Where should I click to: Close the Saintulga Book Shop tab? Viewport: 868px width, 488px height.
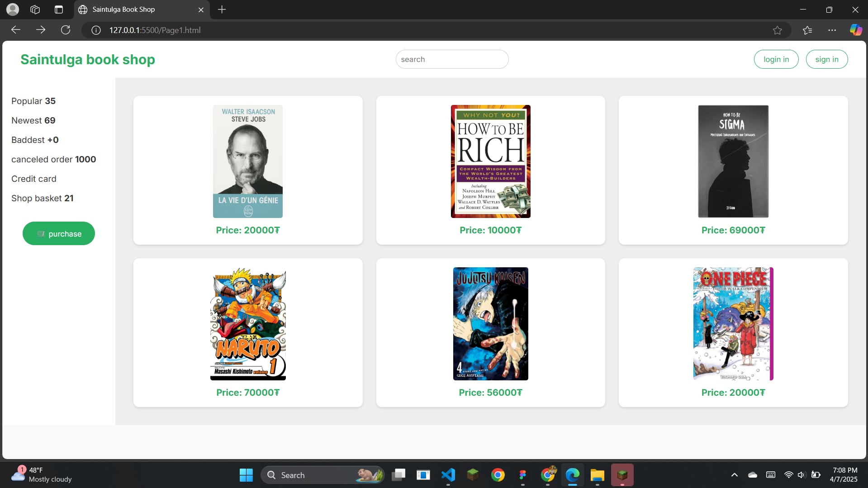click(201, 9)
